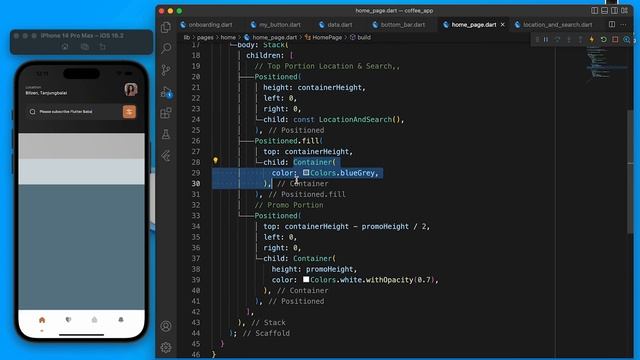640x360 pixels.
Task: Tap the Home icon in app bottom bar
Action: coord(42,320)
